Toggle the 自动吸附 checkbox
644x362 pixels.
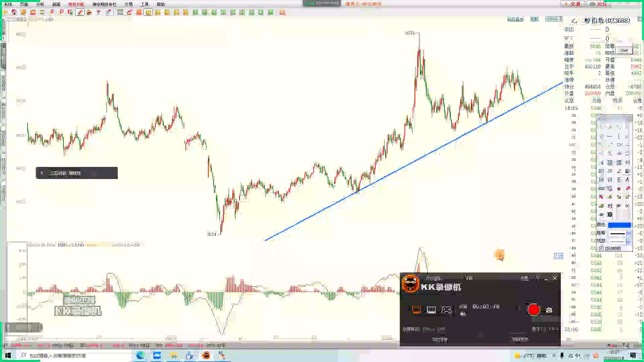click(602, 248)
